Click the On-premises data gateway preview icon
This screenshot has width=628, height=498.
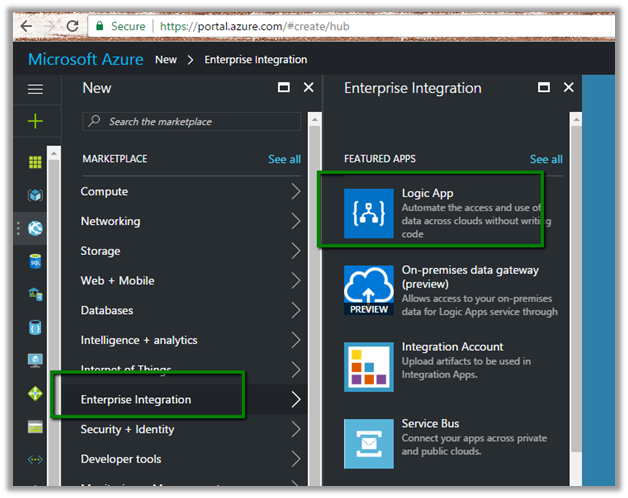[x=368, y=290]
